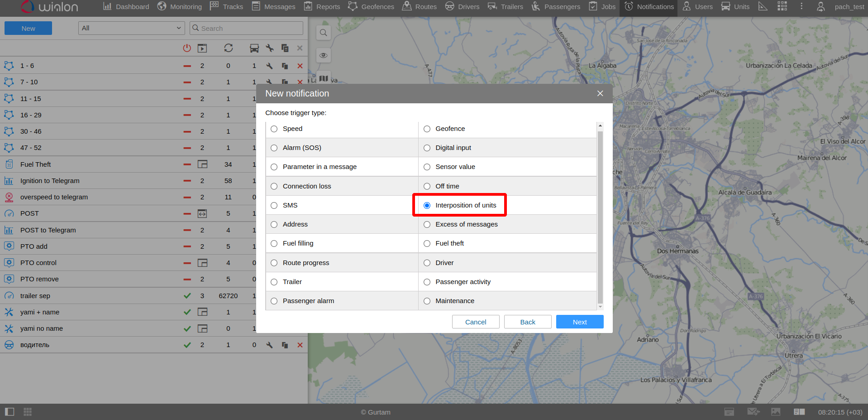This screenshot has width=868, height=420.
Task: Open the three-dot menu in top bar
Action: (x=801, y=6)
